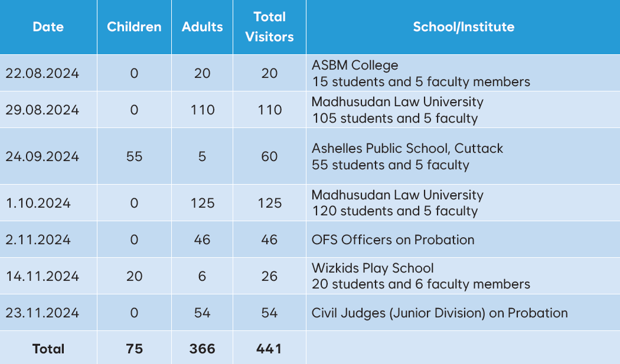
Task: Click the 110 adults cell
Action: 202,110
